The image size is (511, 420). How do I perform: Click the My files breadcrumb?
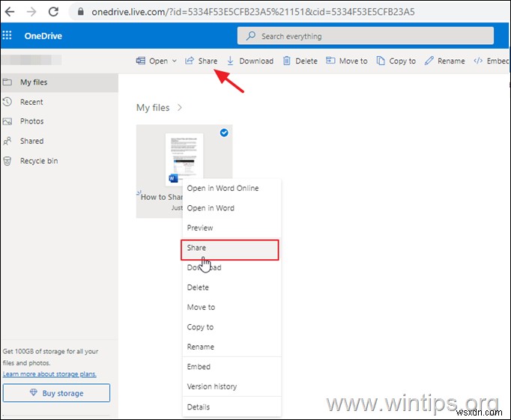click(x=153, y=108)
